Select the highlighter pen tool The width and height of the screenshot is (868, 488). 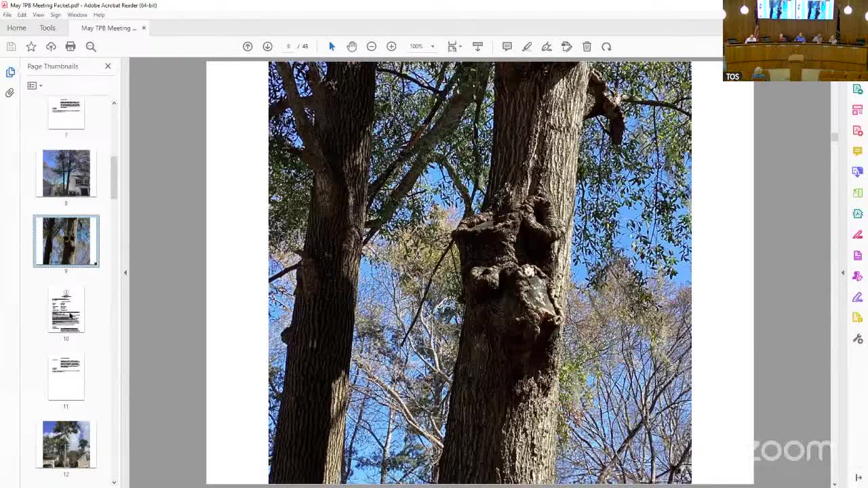pos(527,47)
